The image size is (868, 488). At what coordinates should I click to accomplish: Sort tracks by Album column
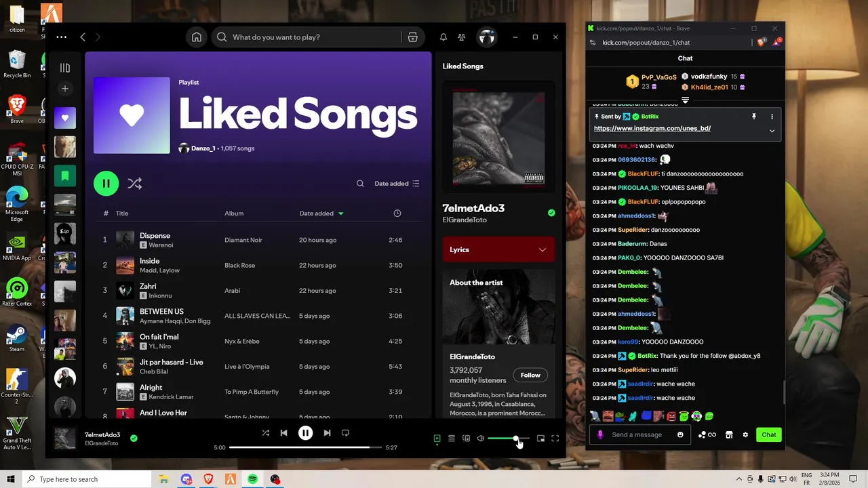point(234,213)
